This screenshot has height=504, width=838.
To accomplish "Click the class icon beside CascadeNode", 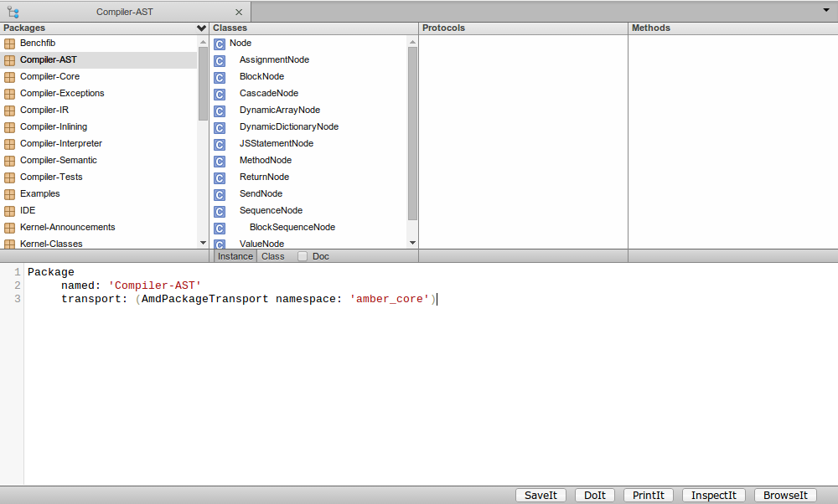I will (x=220, y=94).
